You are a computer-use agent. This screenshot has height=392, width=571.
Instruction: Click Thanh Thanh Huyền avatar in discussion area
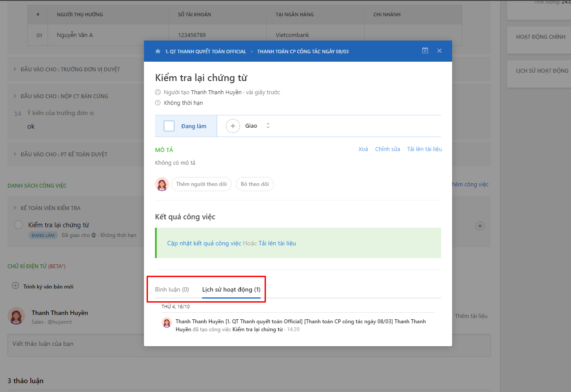pos(16,316)
